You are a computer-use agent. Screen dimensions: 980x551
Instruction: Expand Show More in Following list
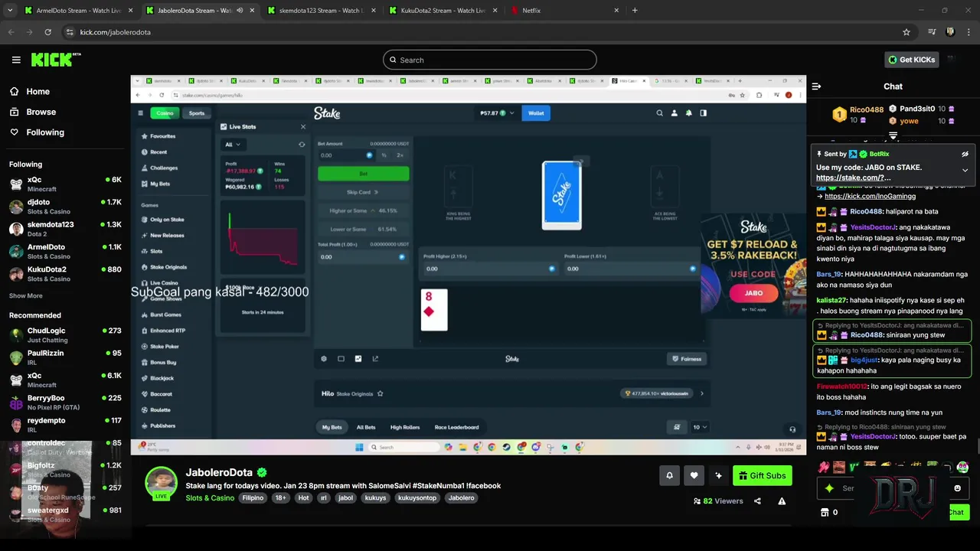click(x=26, y=295)
